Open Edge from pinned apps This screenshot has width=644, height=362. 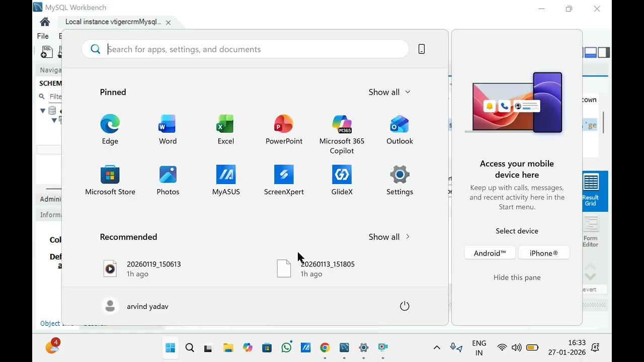point(110,130)
